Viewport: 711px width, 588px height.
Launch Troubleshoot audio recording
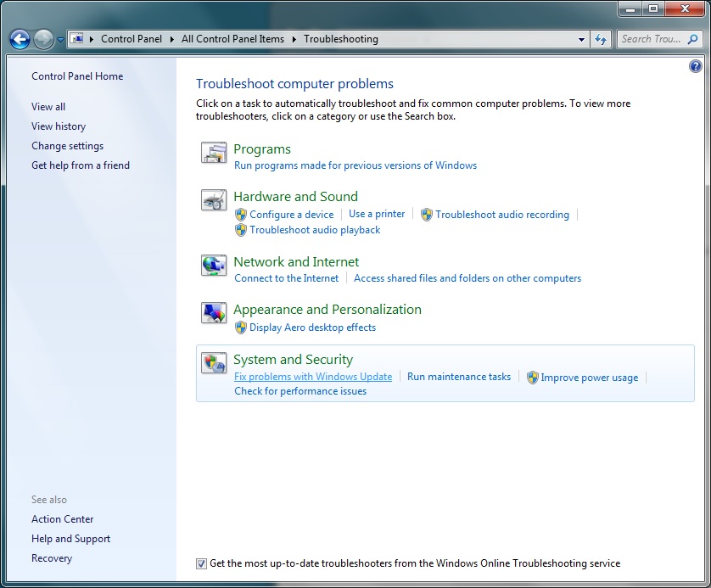click(502, 215)
